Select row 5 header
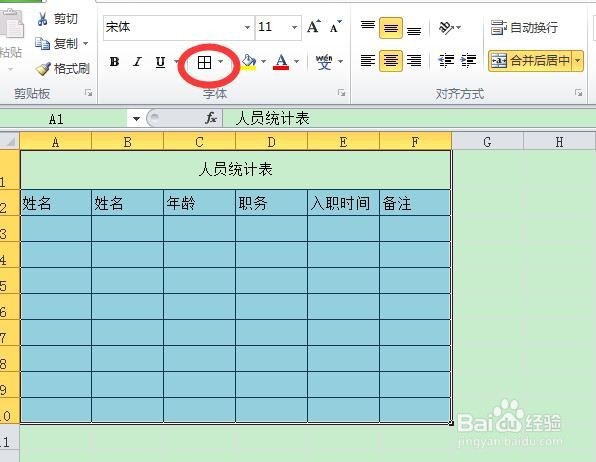 [x=10, y=281]
